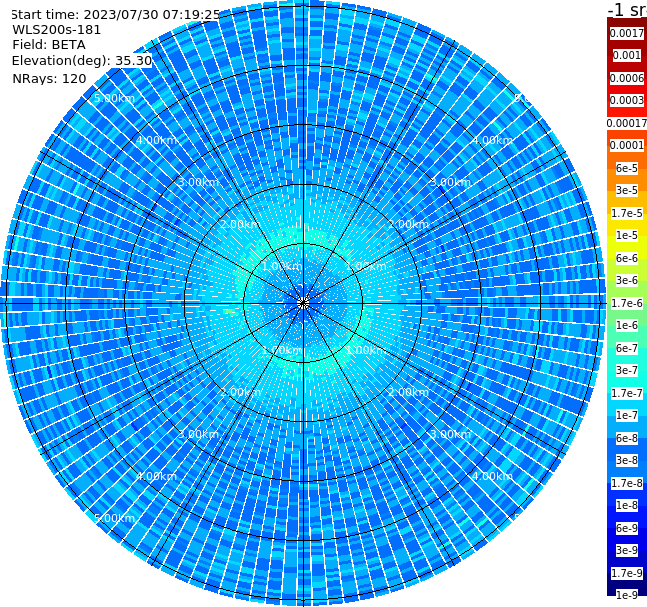Click the 1.7e-8 colorbar value
Image resolution: width=647 pixels, height=607 pixels.
pos(627,483)
